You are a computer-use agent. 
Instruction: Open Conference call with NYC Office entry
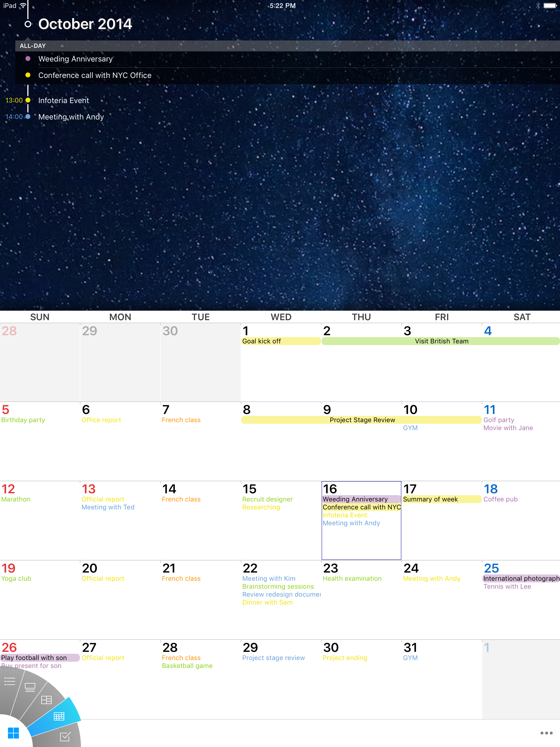click(95, 75)
